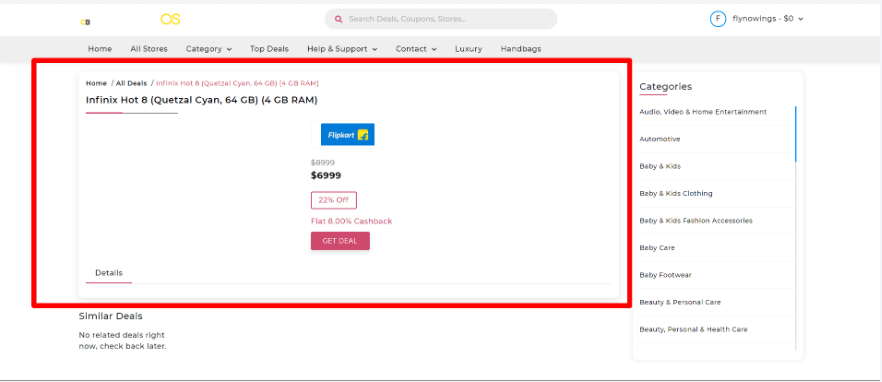Click the Infinix Hot 8 product title

pos(201,100)
